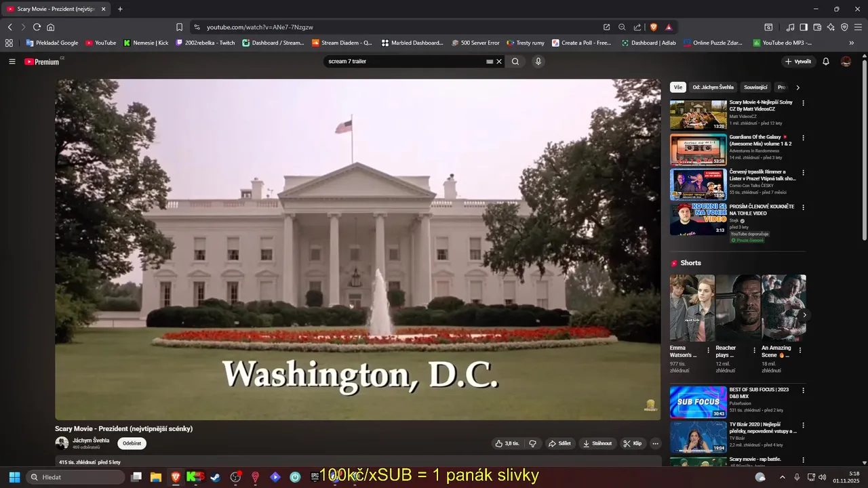Open BEST OF SUB FOCUS 2023 video
868x488 pixels.
click(x=698, y=402)
